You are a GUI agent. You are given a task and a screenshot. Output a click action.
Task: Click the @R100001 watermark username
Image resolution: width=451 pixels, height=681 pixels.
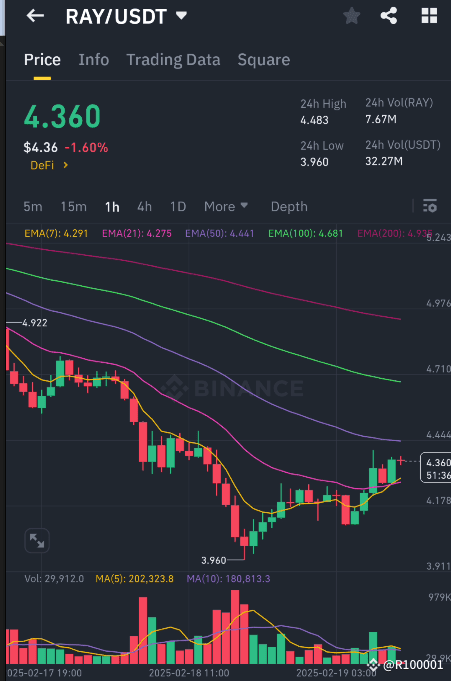pyautogui.click(x=412, y=664)
